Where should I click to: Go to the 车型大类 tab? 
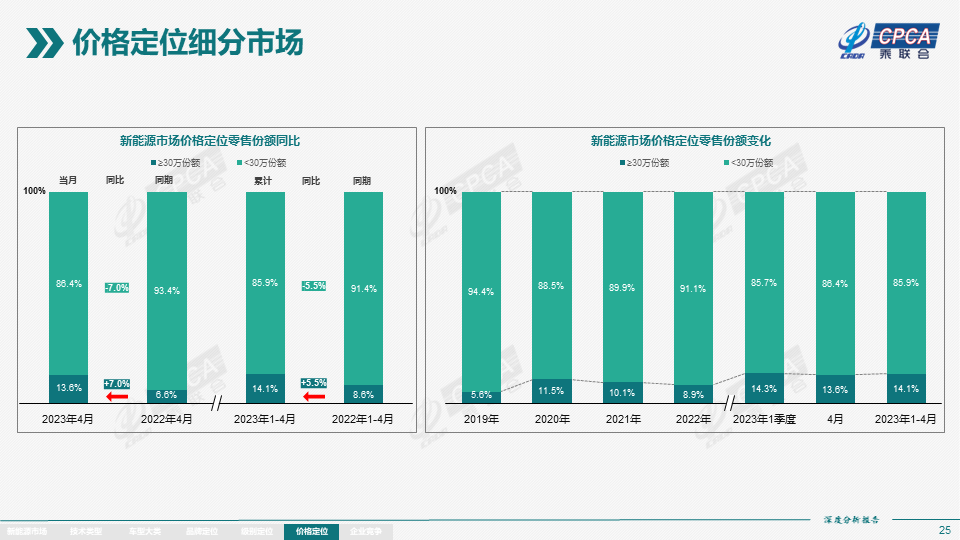tap(143, 532)
